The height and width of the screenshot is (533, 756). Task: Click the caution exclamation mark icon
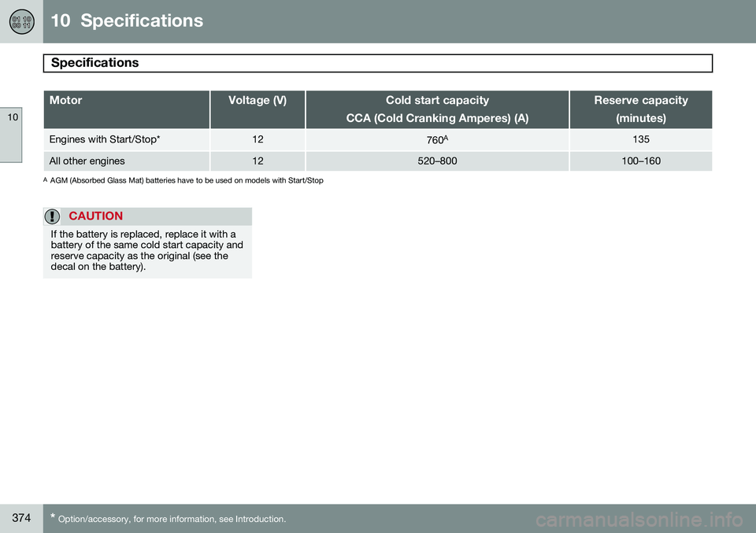point(52,217)
